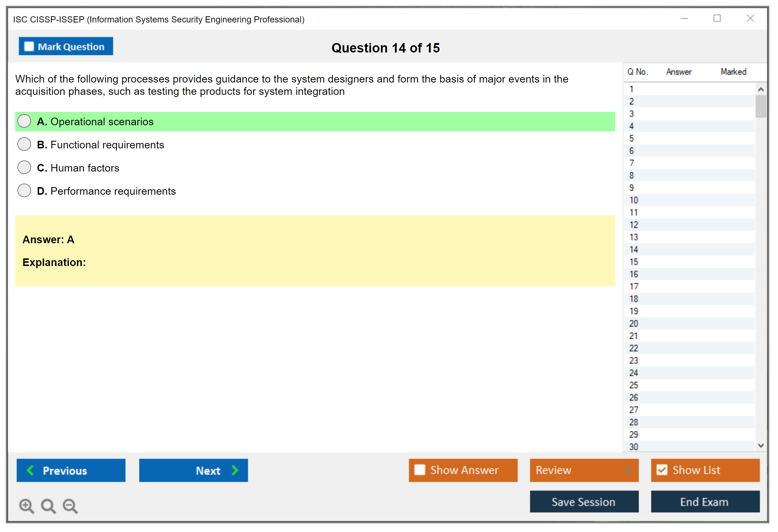
Task: Pick option D Performance requirements
Action: pos(24,191)
